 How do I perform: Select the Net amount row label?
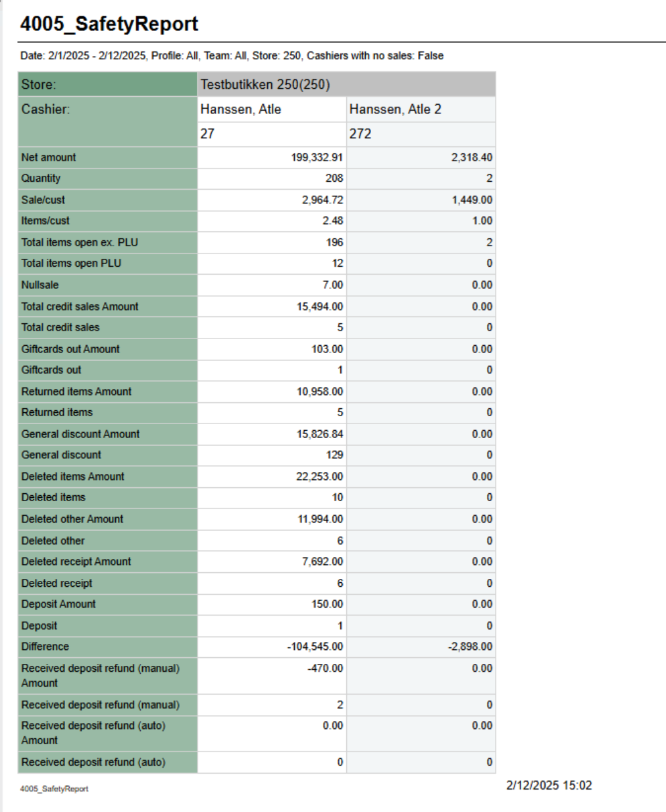49,157
